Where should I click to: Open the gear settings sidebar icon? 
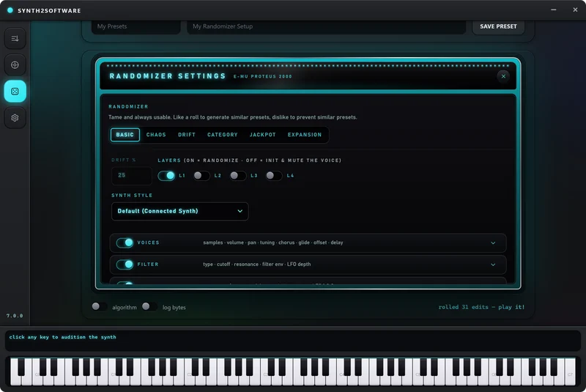click(x=15, y=118)
